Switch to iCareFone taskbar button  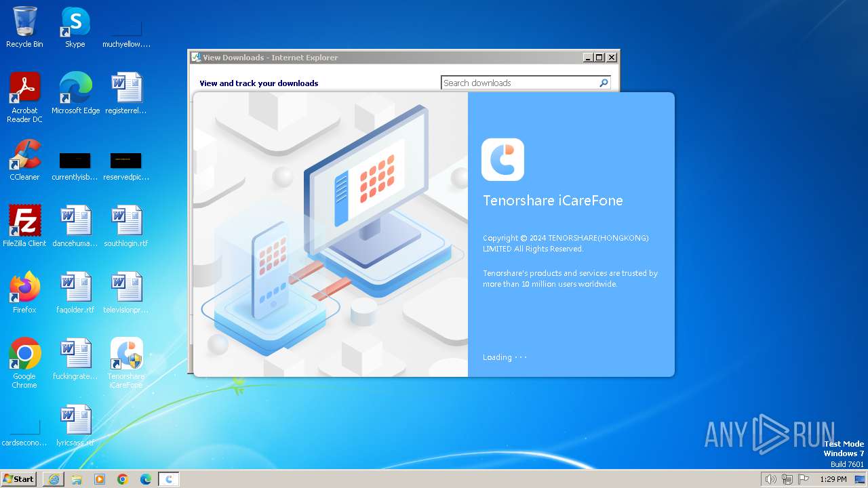169,479
